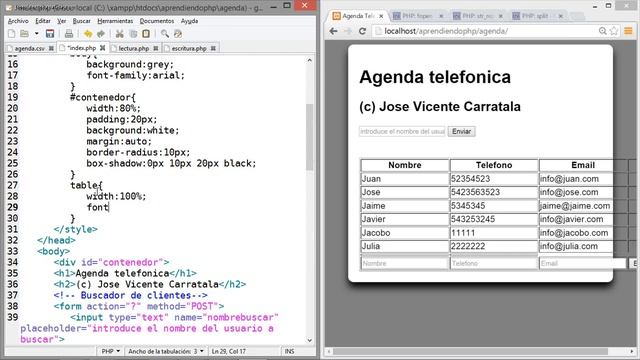The image size is (640, 360).
Task: Print the current document
Action: click(x=69, y=34)
